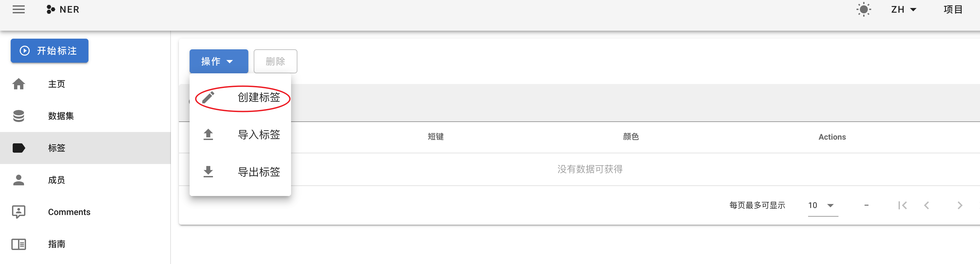Click the download icon for 导出标签
The width and height of the screenshot is (980, 264).
(x=208, y=172)
